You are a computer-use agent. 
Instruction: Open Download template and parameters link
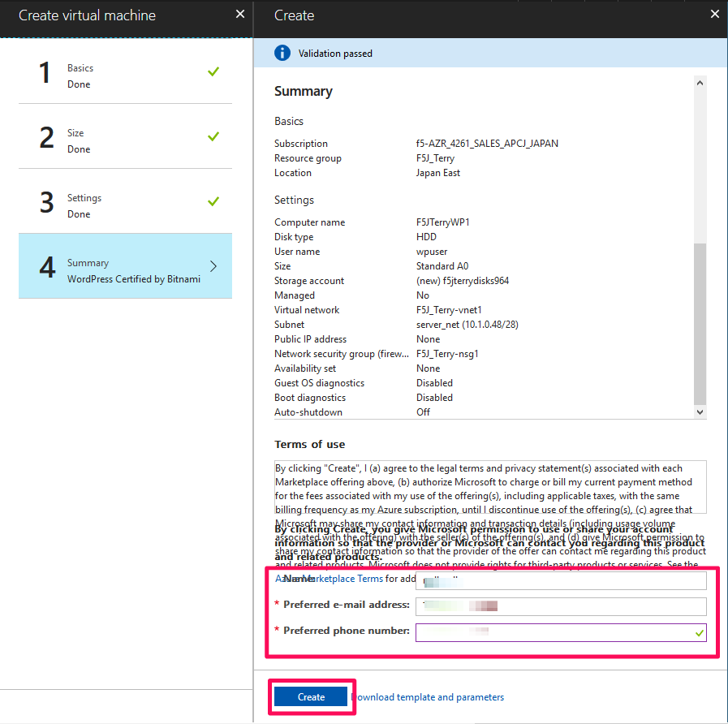[428, 697]
